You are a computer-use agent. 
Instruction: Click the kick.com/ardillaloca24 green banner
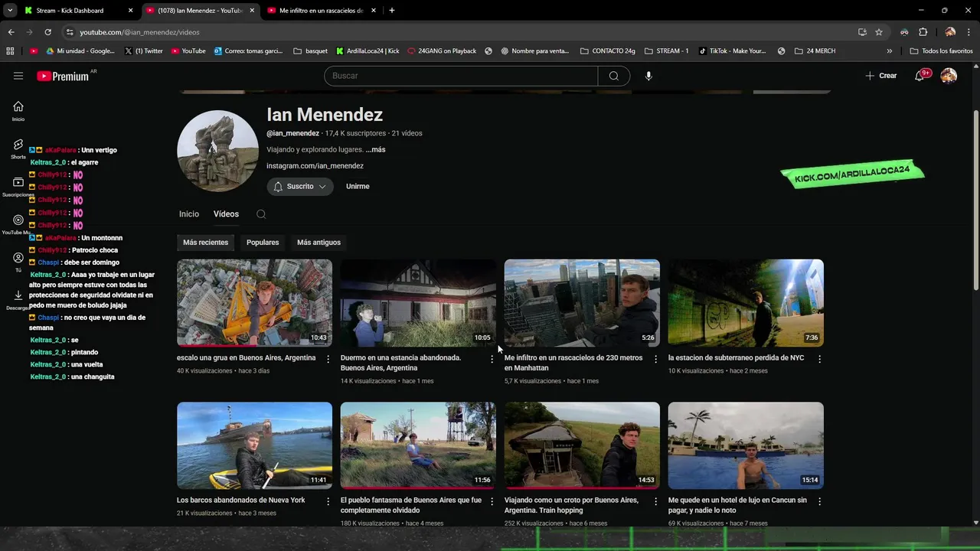click(852, 174)
